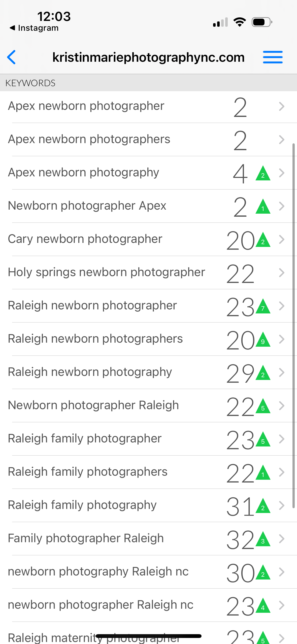Screen dimensions: 297x644
Task: Tap green up triangle on Newborn photographer Apex
Action: [x=263, y=207]
